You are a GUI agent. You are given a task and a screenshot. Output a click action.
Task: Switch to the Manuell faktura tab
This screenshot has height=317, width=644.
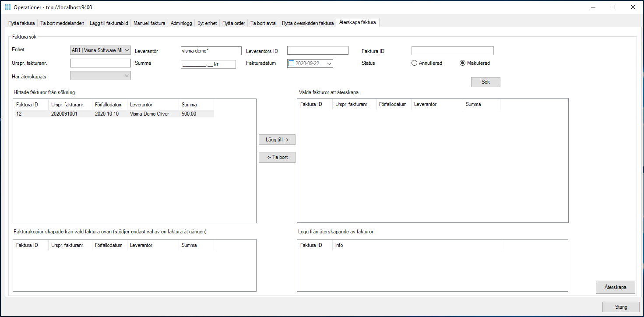pos(149,23)
